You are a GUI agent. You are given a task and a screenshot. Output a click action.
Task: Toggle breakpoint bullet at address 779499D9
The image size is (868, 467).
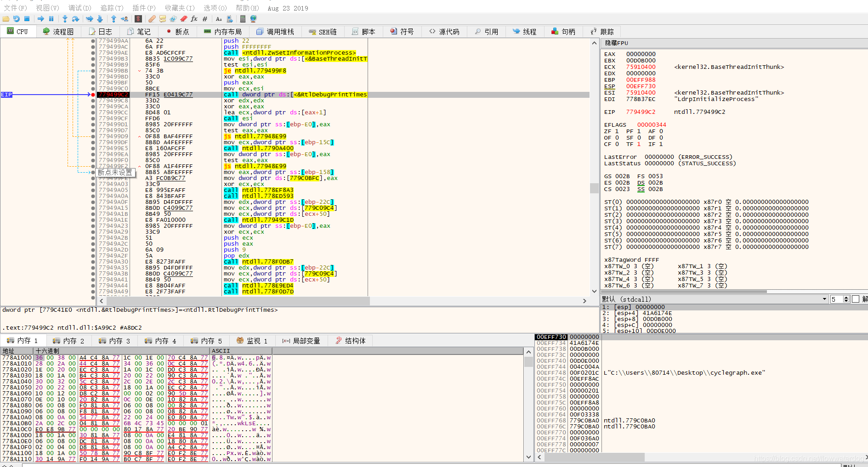pyautogui.click(x=93, y=136)
